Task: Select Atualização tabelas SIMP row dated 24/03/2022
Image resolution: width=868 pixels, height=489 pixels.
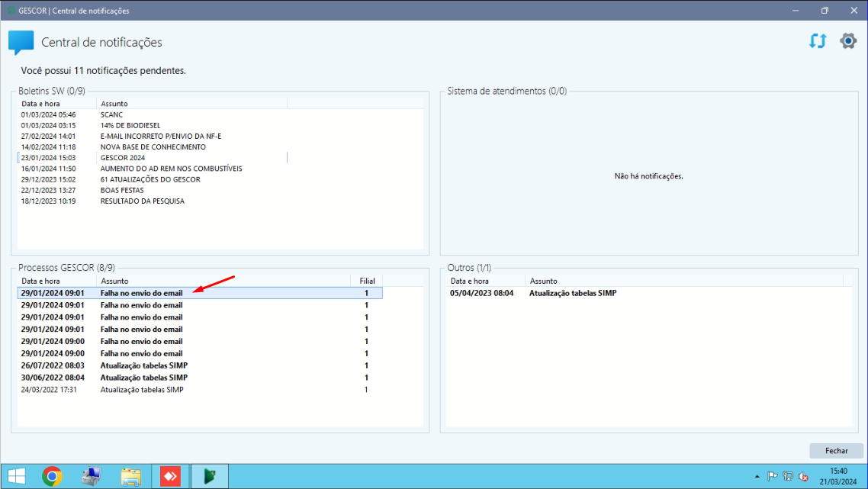Action: point(200,390)
